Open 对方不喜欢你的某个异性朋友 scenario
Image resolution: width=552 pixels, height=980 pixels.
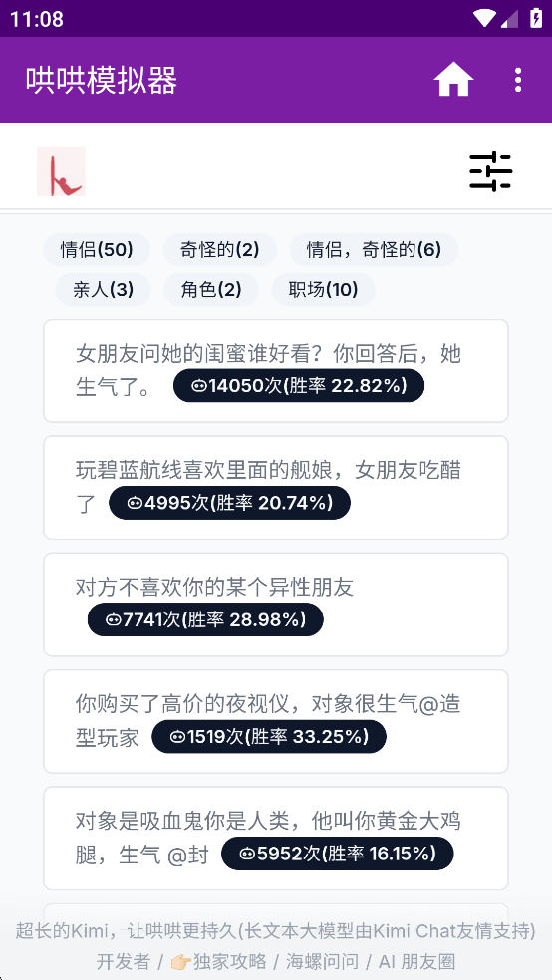coord(276,605)
